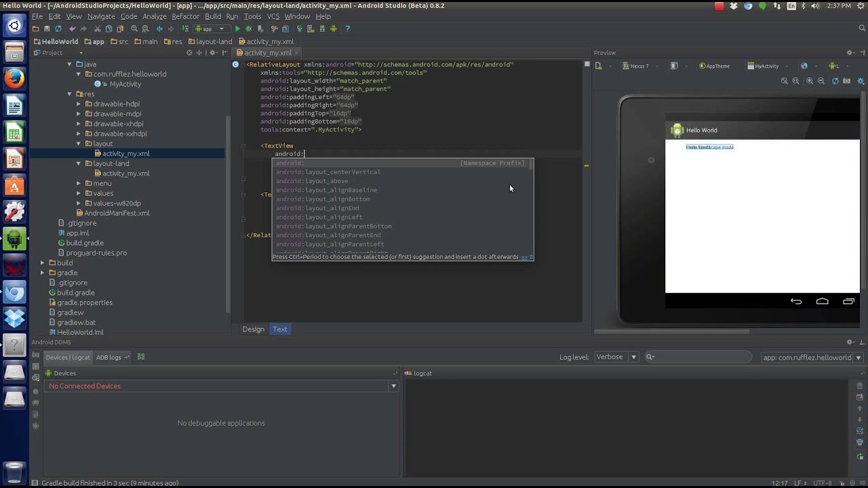Viewport: 868px width, 488px height.
Task: Click Clear logcat trash icon
Action: tap(860, 386)
